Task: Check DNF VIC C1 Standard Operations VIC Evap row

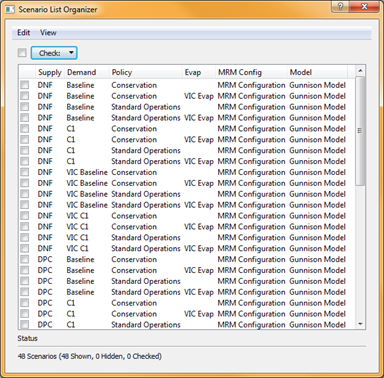Action: tap(25, 248)
